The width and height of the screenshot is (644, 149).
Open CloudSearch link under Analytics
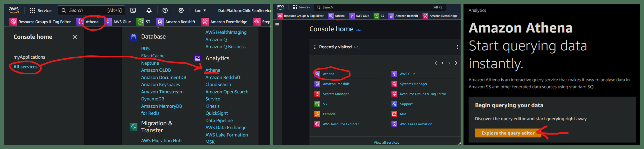(x=218, y=85)
